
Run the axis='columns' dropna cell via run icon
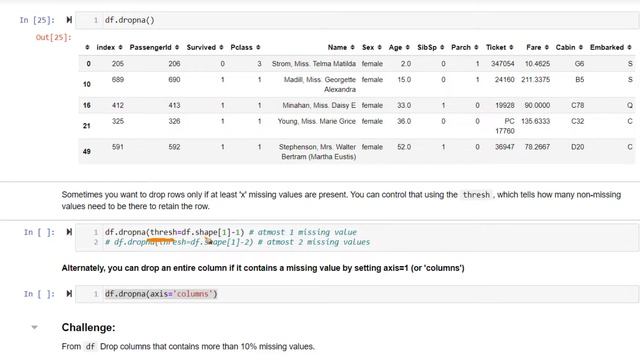tap(69, 293)
